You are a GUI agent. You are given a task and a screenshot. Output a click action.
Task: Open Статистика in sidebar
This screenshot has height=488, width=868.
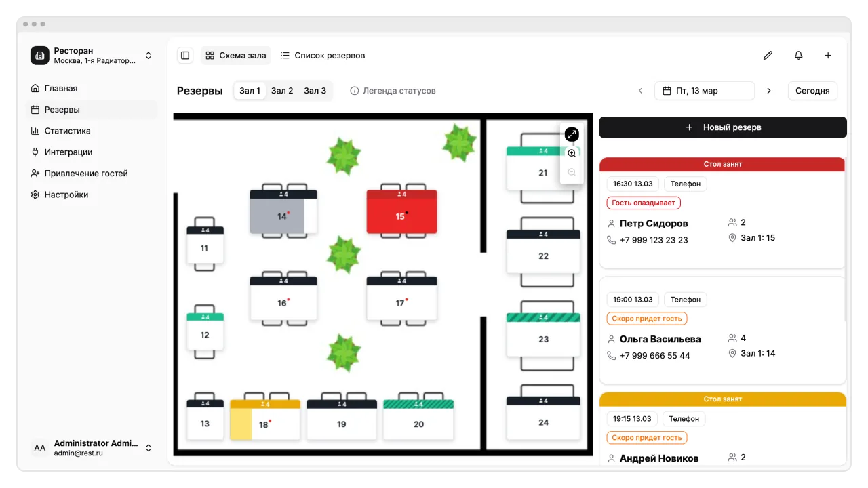pyautogui.click(x=92, y=131)
